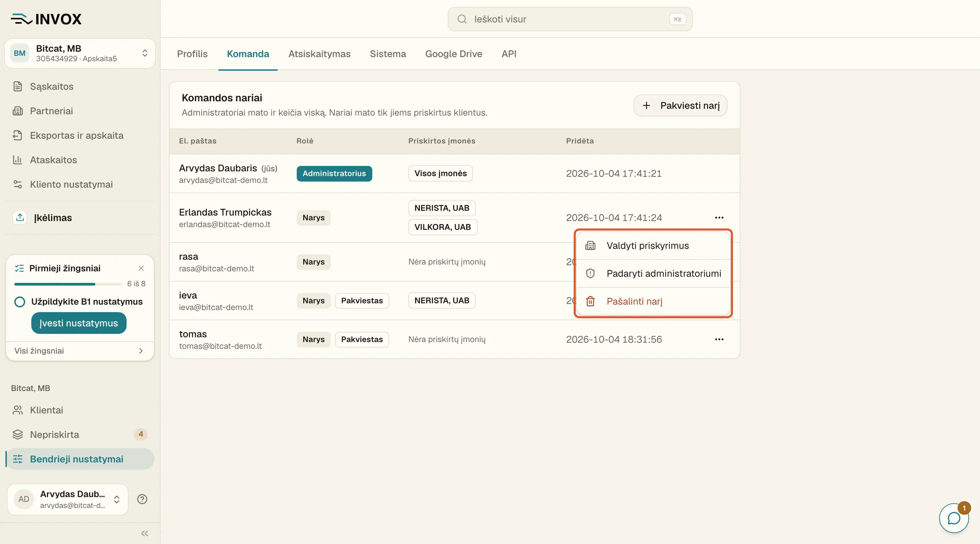The image size is (980, 544).
Task: Choose Pašalinti narį from the menu
Action: (653, 301)
